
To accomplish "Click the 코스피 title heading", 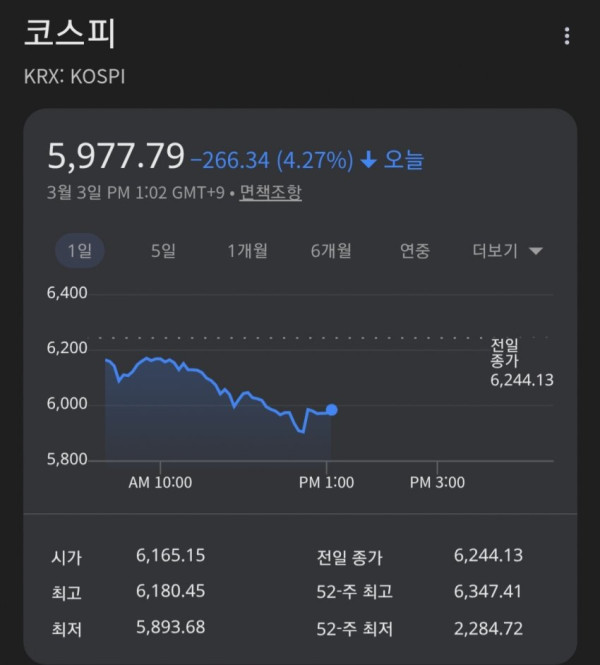I will (70, 34).
